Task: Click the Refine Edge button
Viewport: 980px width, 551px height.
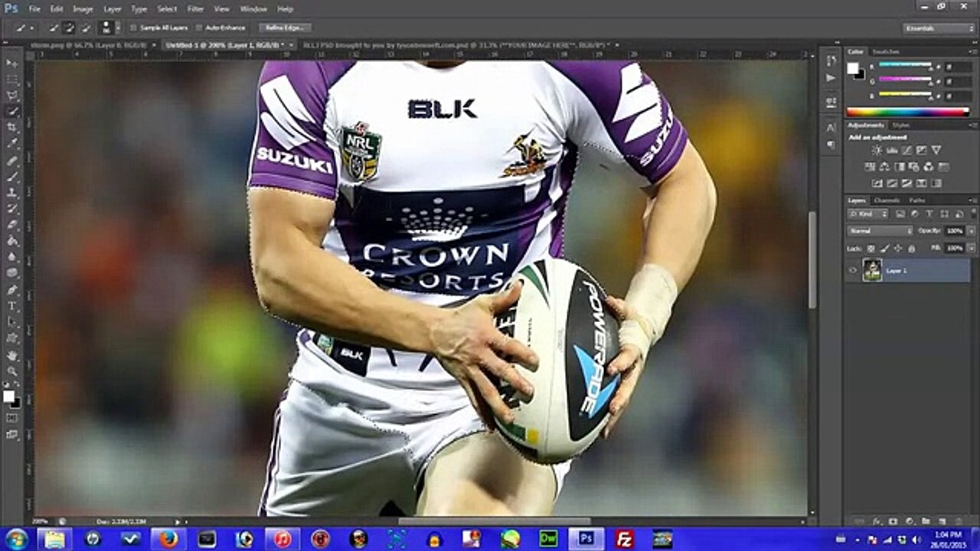Action: point(285,28)
